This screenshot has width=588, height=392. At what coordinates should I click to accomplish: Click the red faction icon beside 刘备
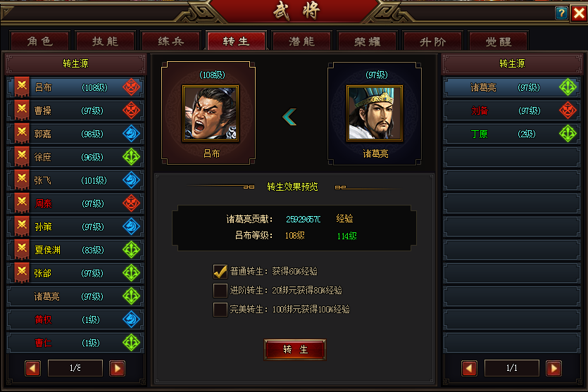click(x=568, y=110)
